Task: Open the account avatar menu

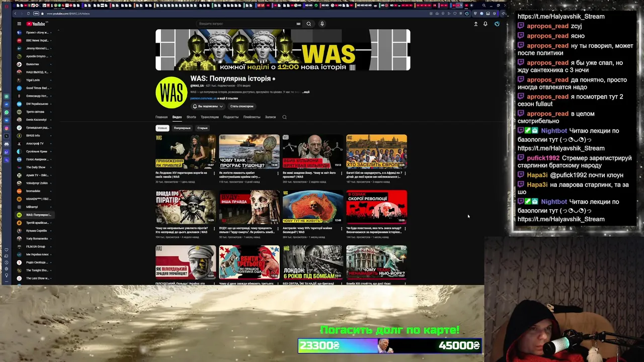Action: tap(497, 24)
